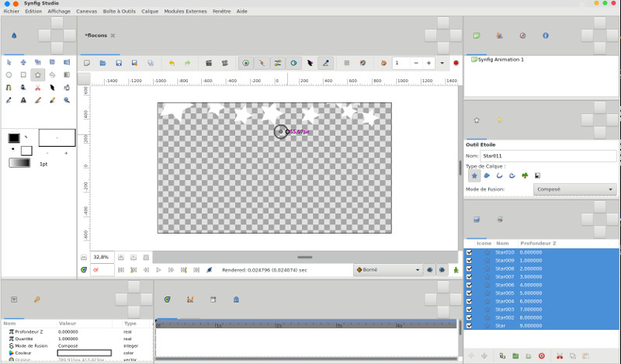Toggle visibility of Star005 layer
This screenshot has height=364, width=621.
tap(469, 293)
